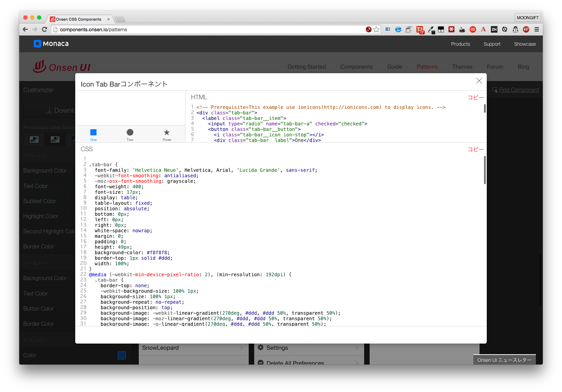This screenshot has height=392, width=562.
Task: Open the Themes navigation item
Action: click(x=462, y=67)
